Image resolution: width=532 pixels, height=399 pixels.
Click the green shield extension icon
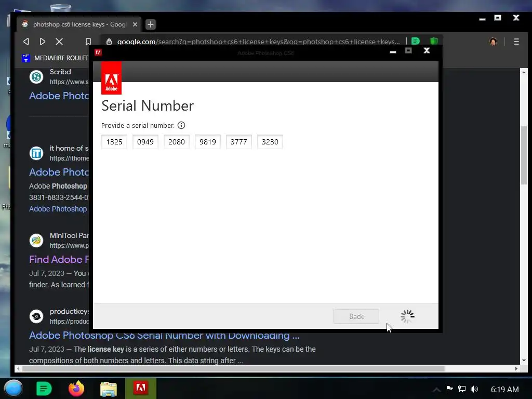pyautogui.click(x=434, y=41)
